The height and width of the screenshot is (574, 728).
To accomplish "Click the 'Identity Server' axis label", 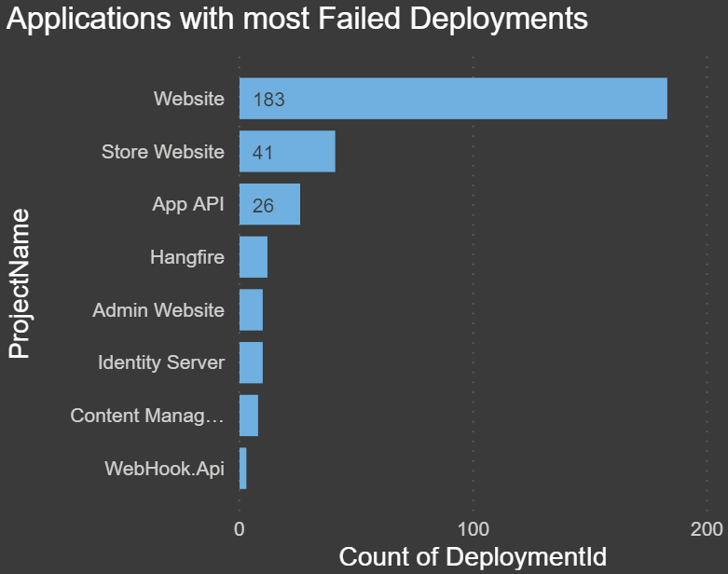I will tap(161, 362).
